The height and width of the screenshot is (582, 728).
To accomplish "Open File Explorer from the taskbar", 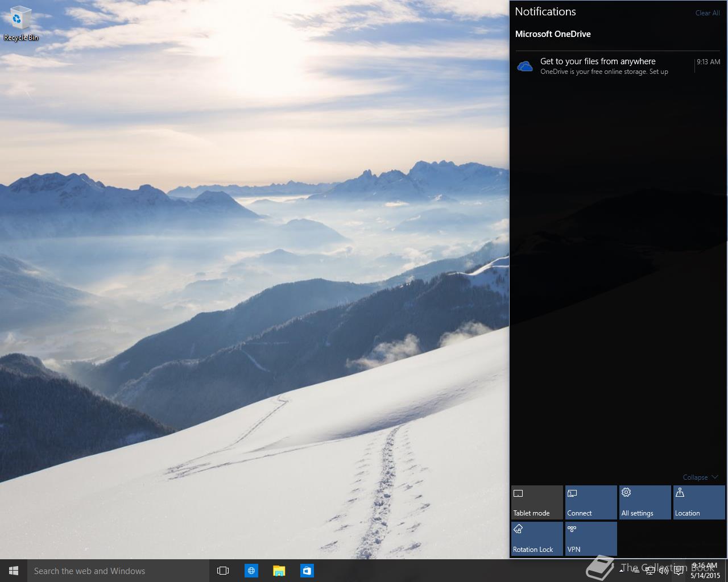I will coord(279,571).
